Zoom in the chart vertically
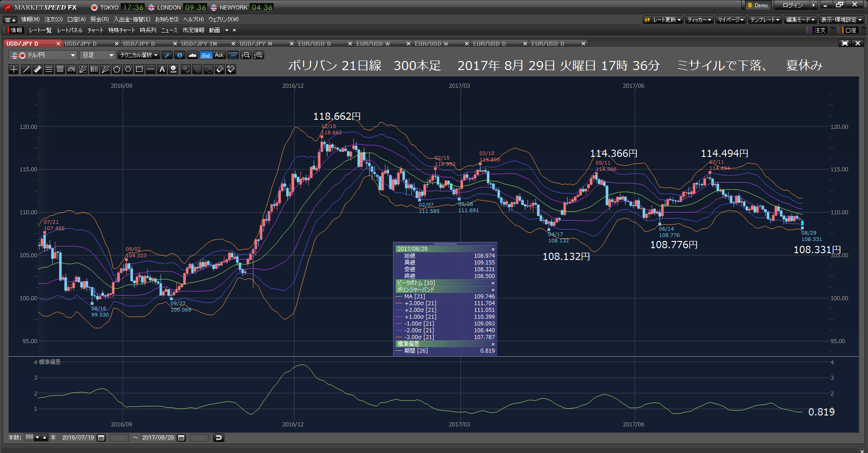The width and height of the screenshot is (868, 453). 258,55
